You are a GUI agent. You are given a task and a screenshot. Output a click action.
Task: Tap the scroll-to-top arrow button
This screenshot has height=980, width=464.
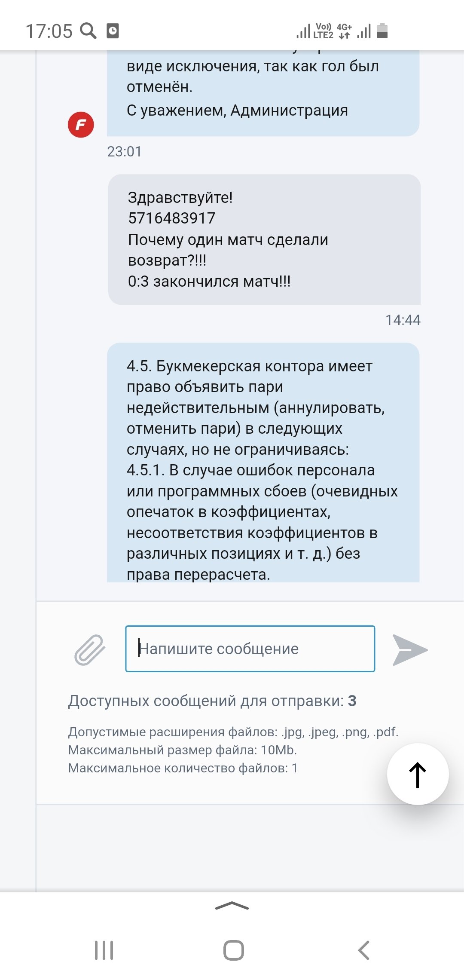(x=418, y=774)
